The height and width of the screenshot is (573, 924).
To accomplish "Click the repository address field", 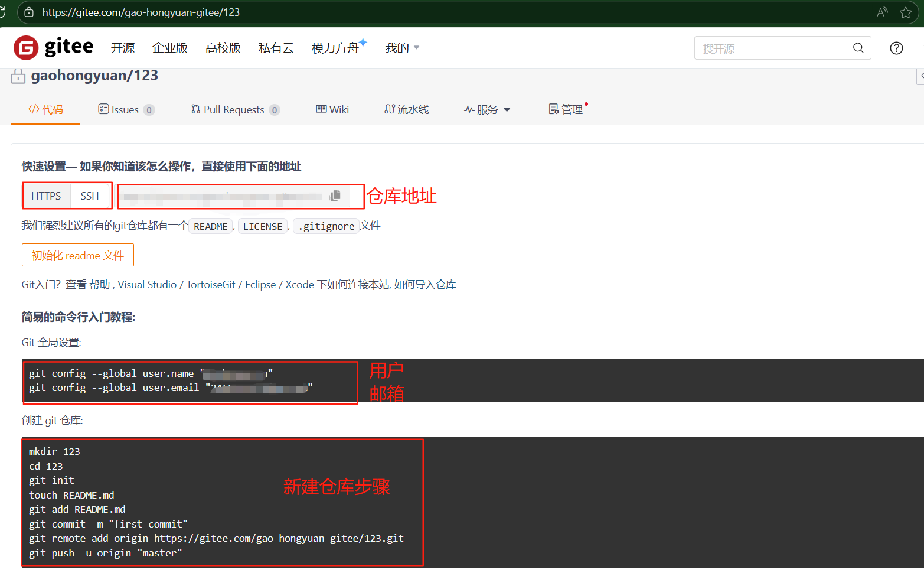I will [234, 196].
